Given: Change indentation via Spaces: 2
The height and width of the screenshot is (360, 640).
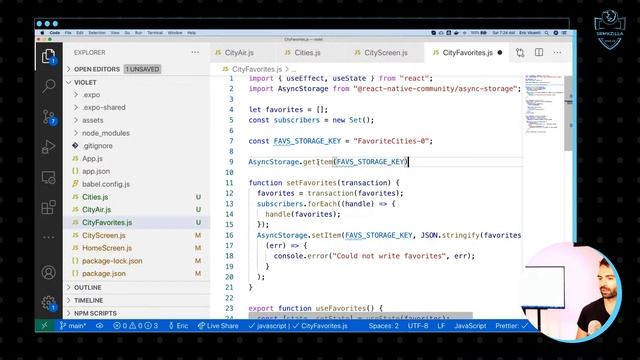Looking at the screenshot, I should pyautogui.click(x=383, y=326).
